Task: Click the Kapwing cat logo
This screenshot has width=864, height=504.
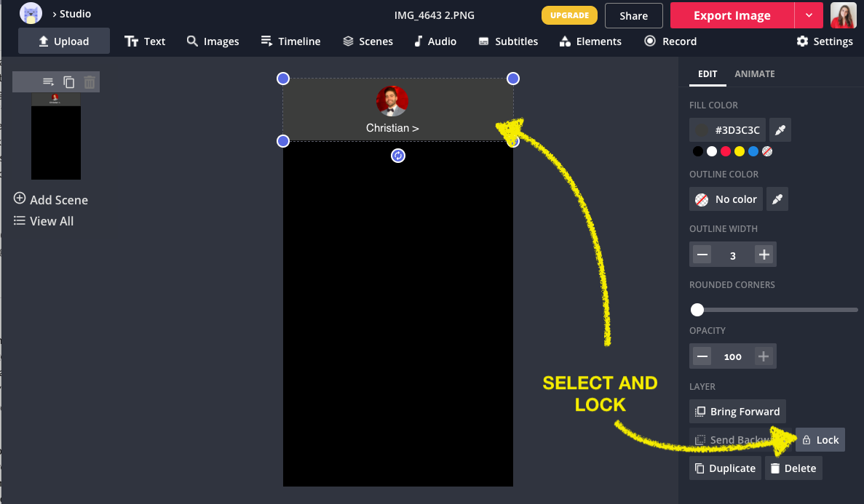Action: pyautogui.click(x=31, y=14)
